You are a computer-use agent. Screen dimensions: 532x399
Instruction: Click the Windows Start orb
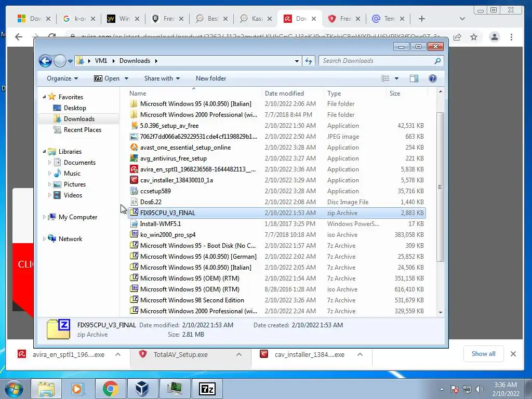click(x=14, y=389)
